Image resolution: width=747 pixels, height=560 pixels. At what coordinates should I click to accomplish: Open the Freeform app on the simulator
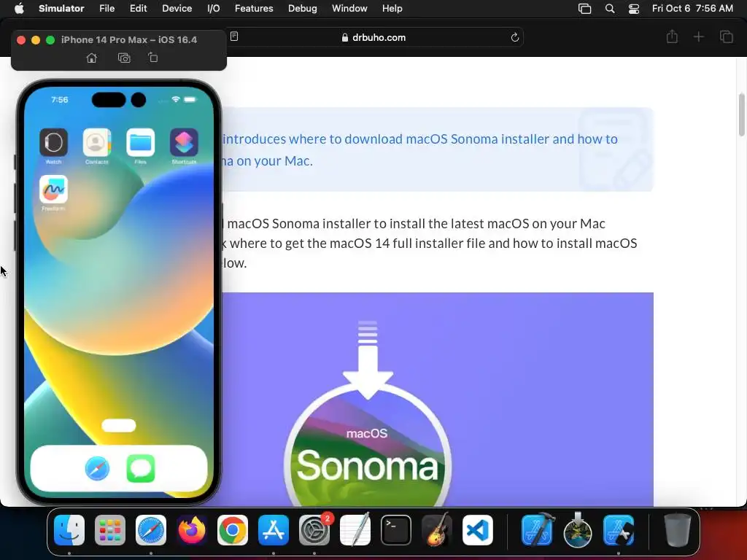53,189
